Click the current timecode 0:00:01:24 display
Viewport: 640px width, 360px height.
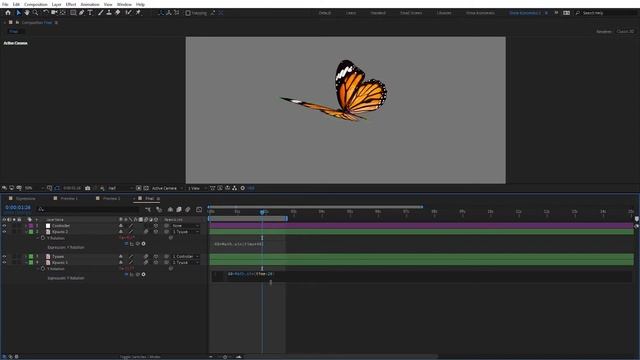tap(18, 208)
